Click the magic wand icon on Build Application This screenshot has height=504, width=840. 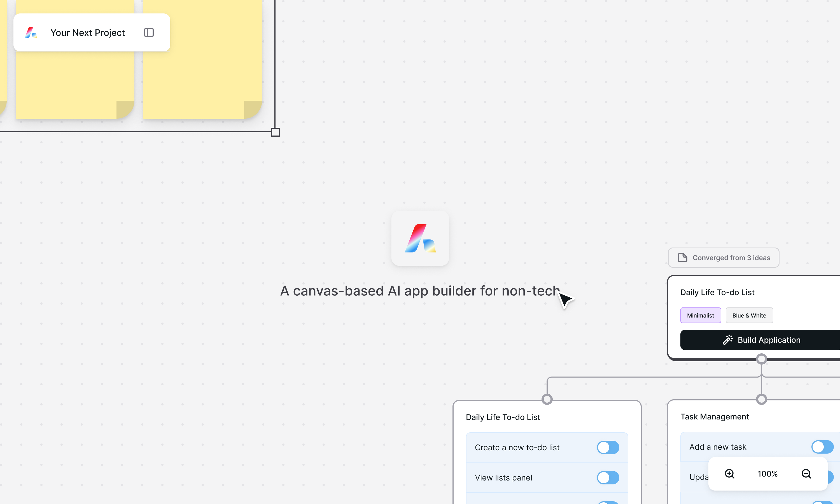click(728, 340)
